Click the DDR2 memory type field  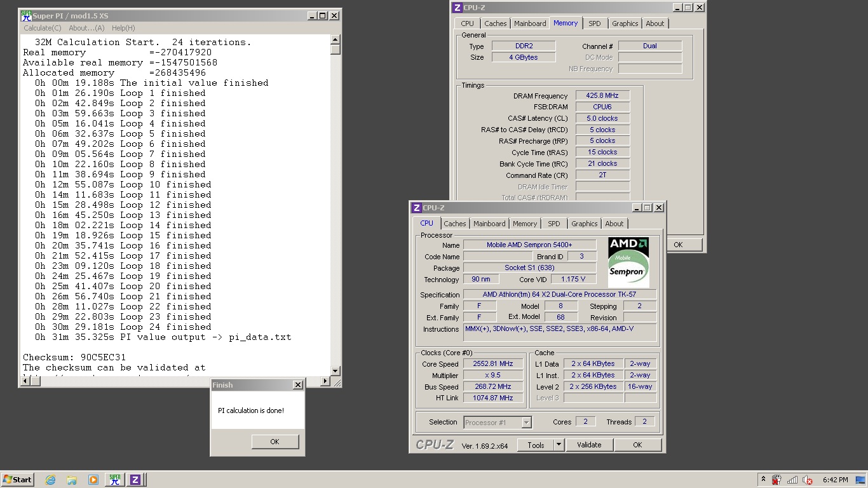[x=524, y=46]
